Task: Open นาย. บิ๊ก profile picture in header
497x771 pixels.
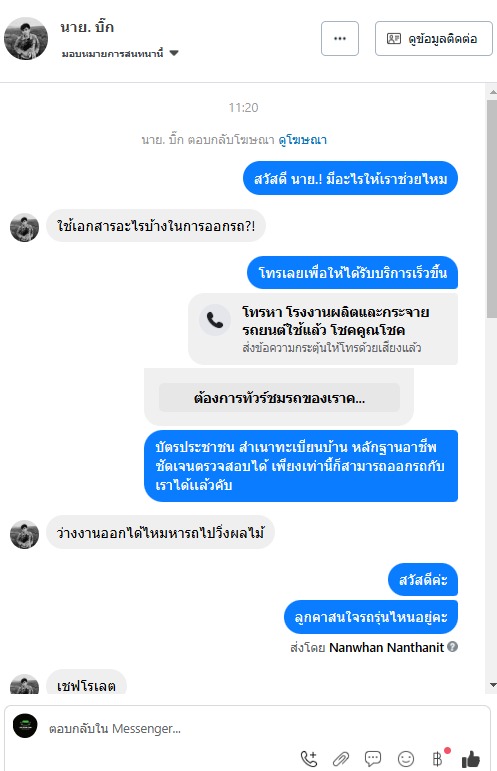Action: tap(26, 38)
